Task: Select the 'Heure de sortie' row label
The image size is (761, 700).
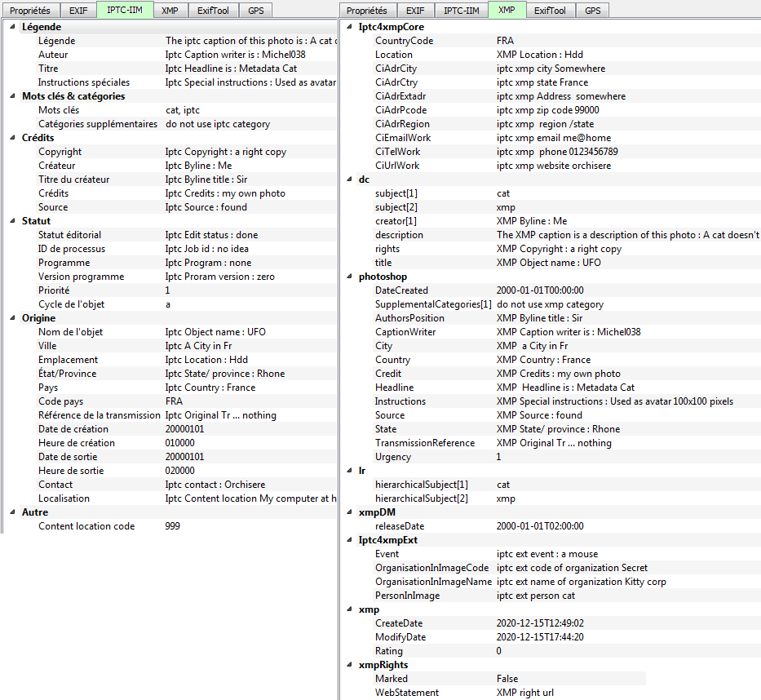Action: pos(71,471)
